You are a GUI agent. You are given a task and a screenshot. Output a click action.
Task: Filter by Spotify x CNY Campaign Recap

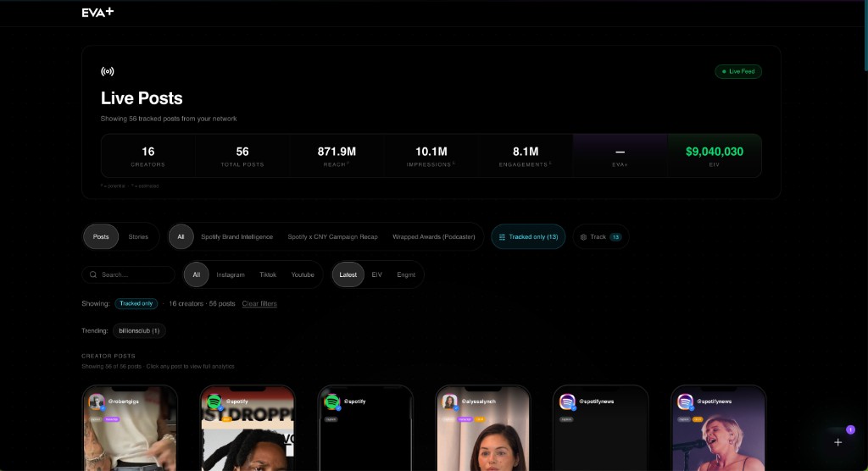[x=332, y=237]
